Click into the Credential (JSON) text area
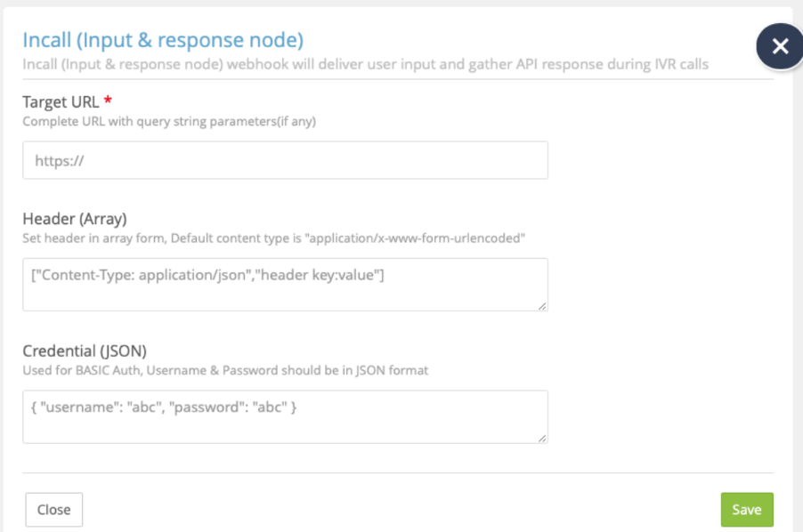The image size is (803, 532). 285,416
